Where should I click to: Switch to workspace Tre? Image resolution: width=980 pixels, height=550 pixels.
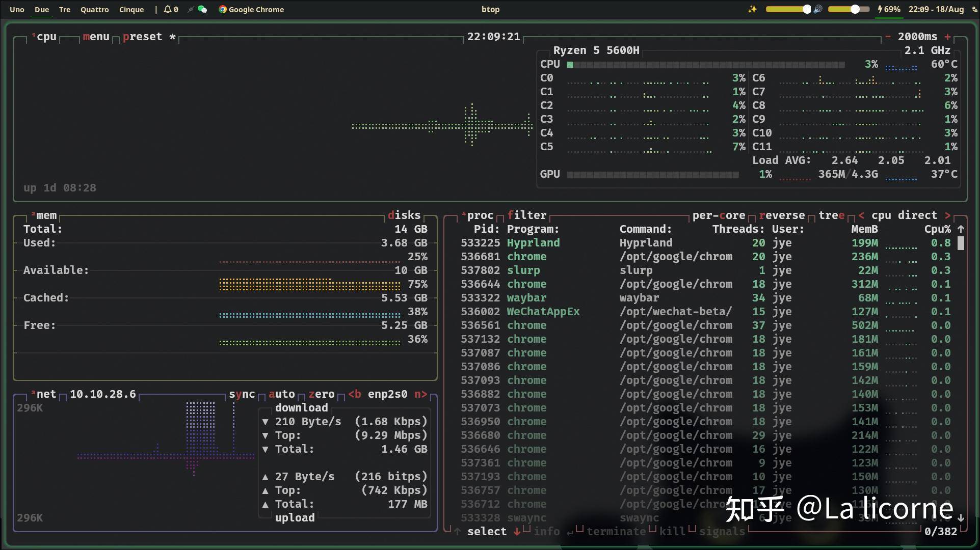point(65,9)
